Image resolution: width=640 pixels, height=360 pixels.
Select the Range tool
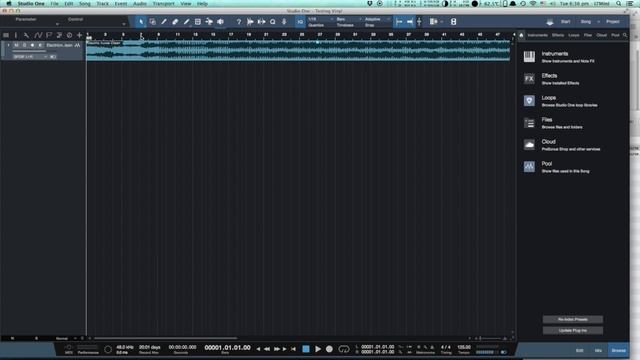coord(152,22)
